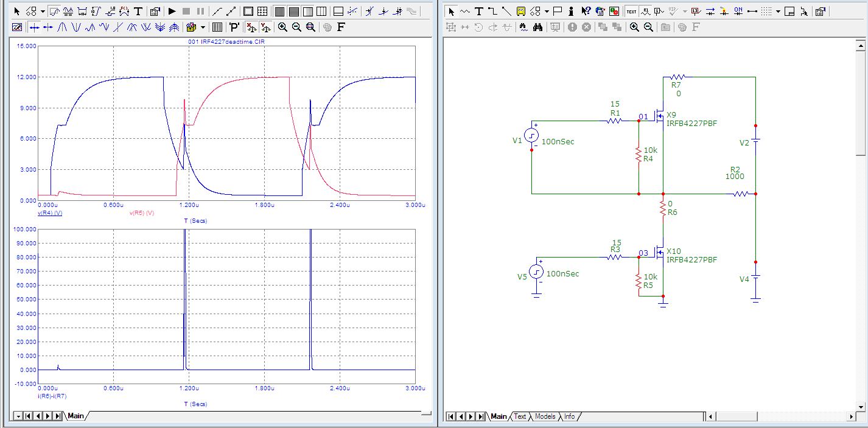Activate Scale mode in analysis toolbar
868x428 pixels.
pos(54,11)
